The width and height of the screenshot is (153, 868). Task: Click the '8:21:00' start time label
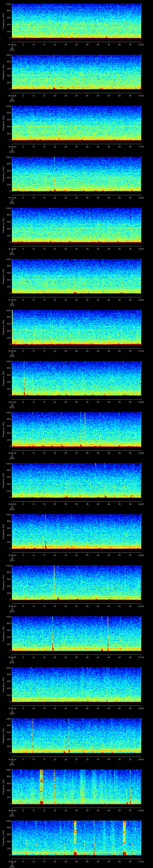click(x=12, y=402)
